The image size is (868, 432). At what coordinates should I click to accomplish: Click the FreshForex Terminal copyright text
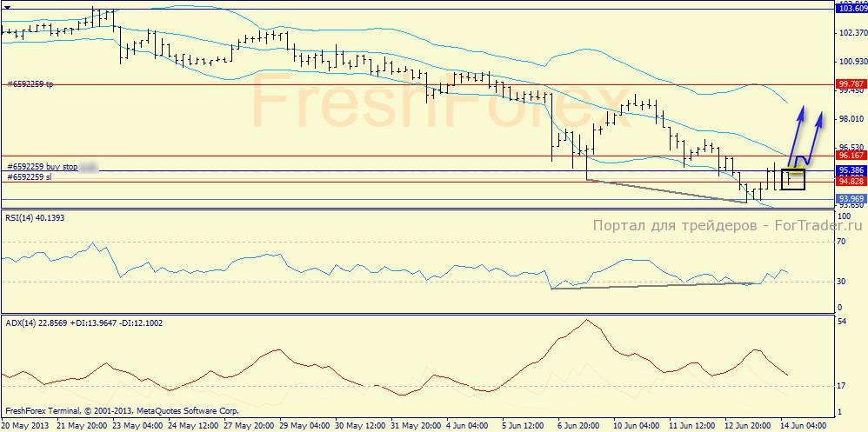pos(122,411)
